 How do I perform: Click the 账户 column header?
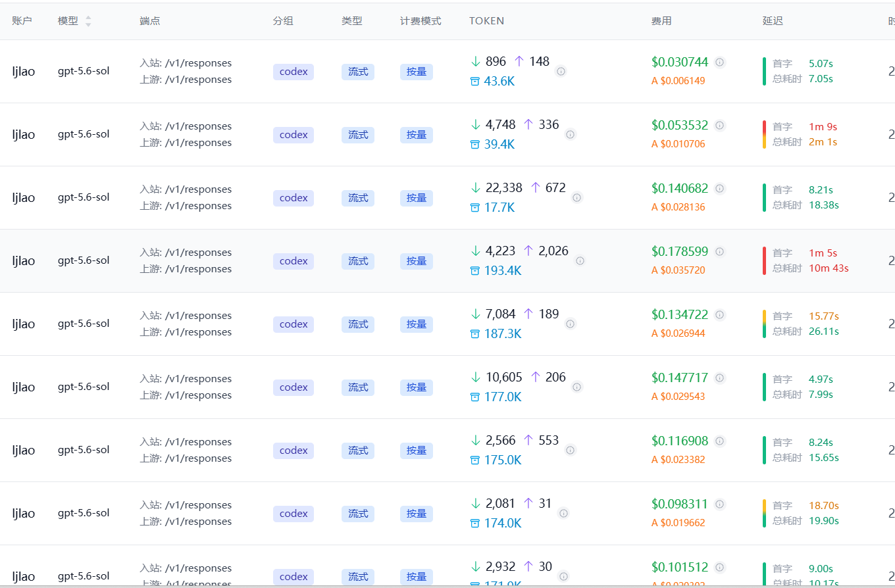click(22, 21)
